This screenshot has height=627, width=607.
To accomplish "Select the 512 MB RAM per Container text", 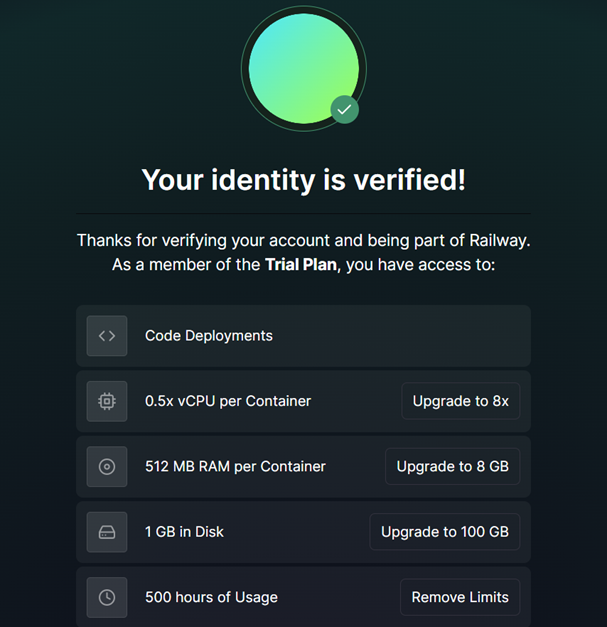I will [236, 467].
